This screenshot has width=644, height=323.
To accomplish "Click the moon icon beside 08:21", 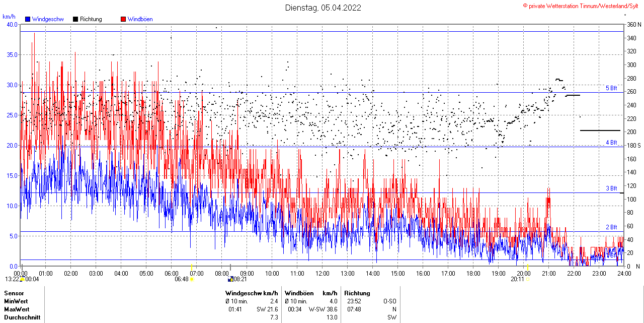I will [x=230, y=279].
